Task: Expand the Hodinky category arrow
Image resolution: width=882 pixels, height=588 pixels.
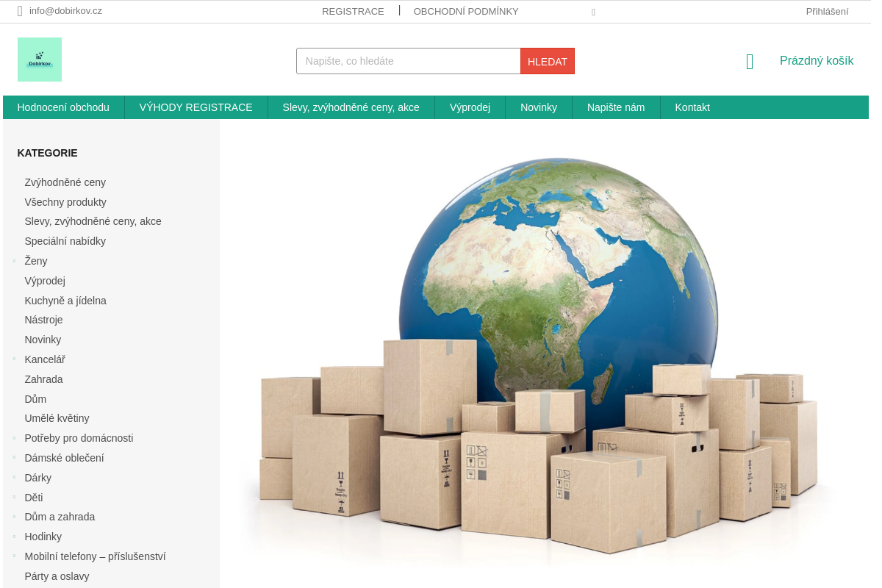Action: (x=14, y=537)
